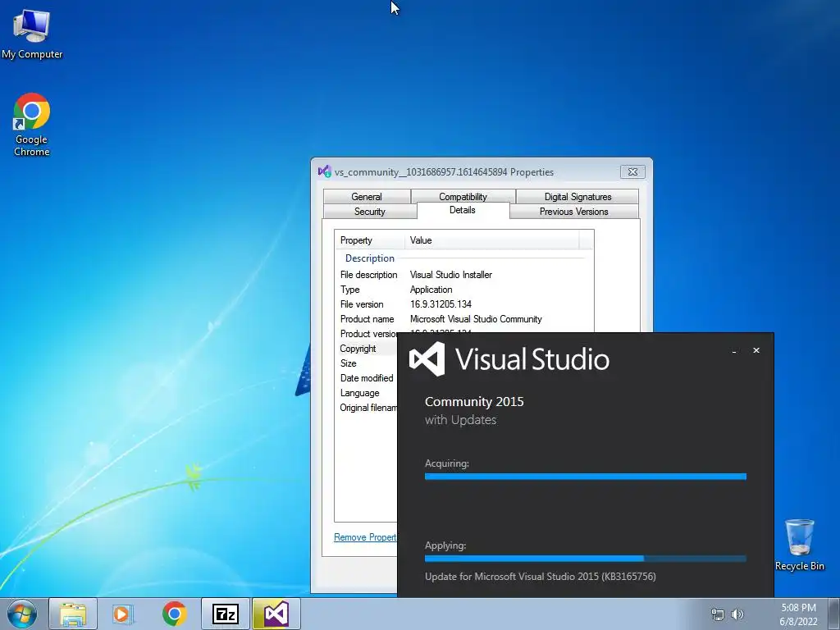Click the Properties dialog title bar icon
Image resolution: width=840 pixels, height=630 pixels.
pyautogui.click(x=325, y=171)
